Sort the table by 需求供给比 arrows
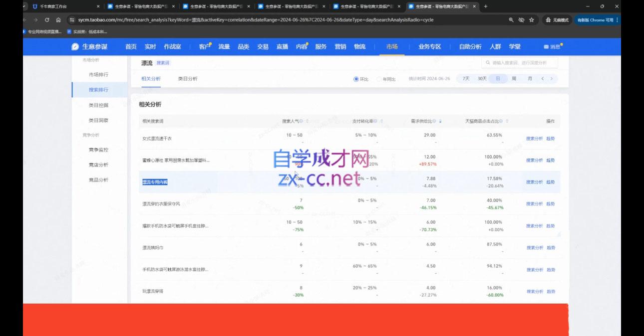This screenshot has width=644, height=336. (x=440, y=121)
